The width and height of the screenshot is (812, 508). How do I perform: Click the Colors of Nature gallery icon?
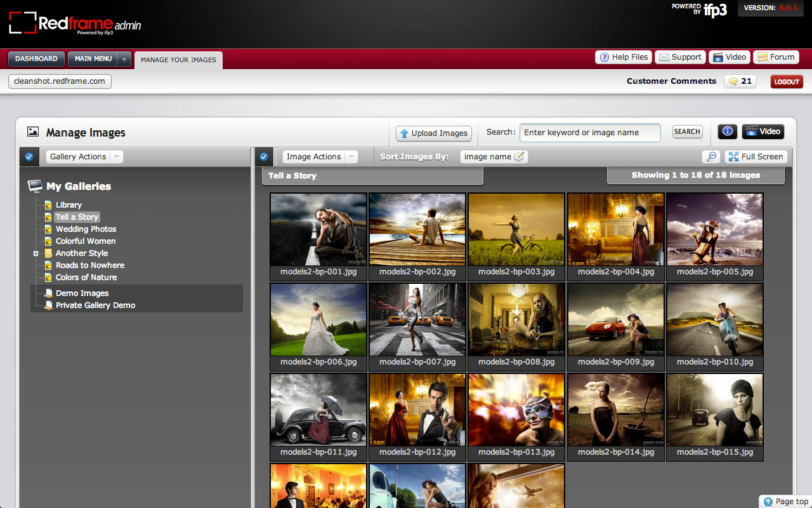coord(48,277)
